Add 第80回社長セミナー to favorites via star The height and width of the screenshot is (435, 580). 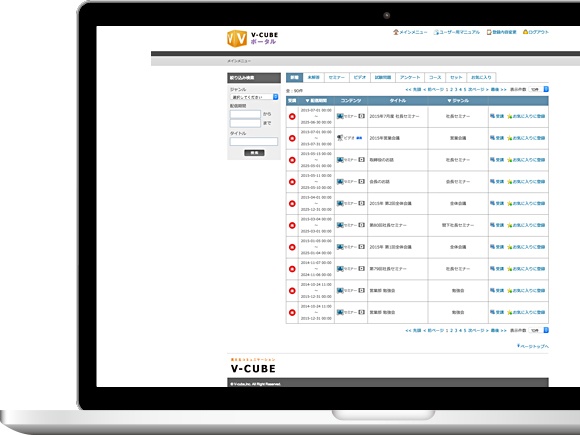(526, 225)
